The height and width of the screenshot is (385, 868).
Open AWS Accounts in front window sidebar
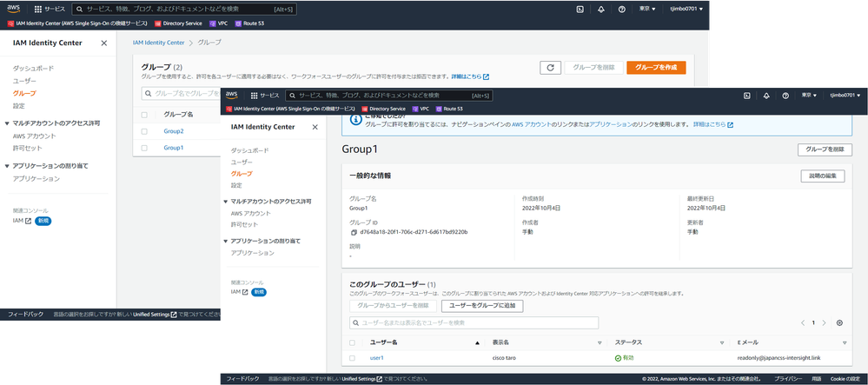pos(251,213)
